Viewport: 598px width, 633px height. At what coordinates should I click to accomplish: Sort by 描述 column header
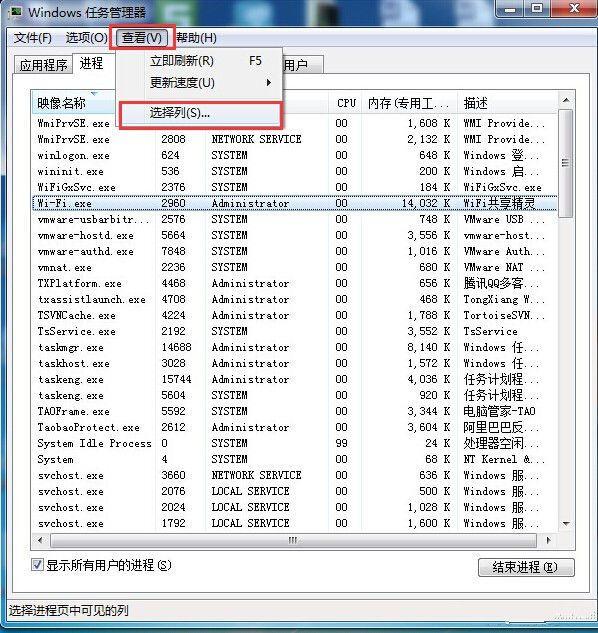(508, 103)
